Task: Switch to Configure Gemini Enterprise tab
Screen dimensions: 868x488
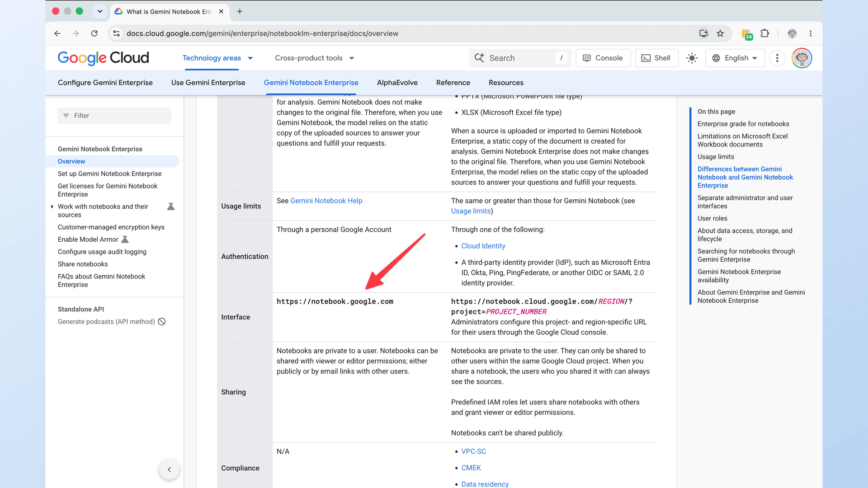Action: 105,83
